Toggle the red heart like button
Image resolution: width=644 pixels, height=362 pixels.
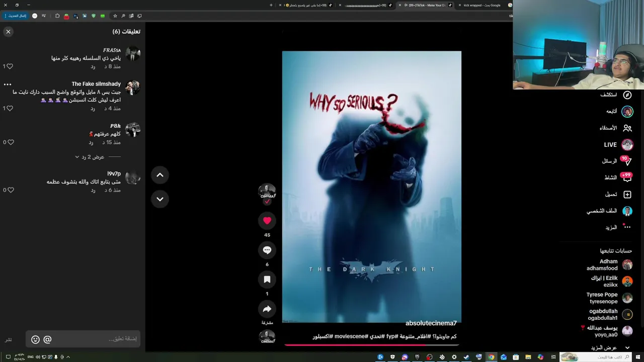(267, 220)
